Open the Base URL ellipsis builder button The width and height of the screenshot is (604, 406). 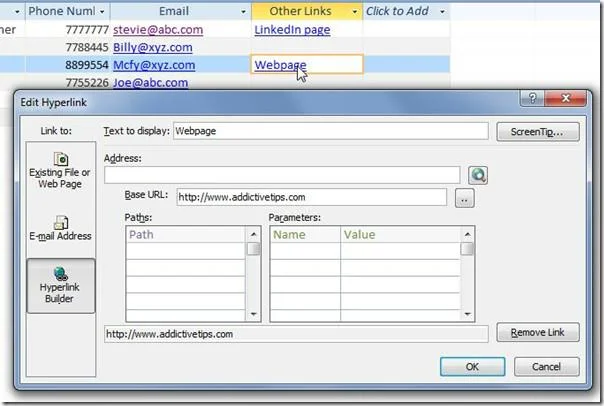[465, 198]
